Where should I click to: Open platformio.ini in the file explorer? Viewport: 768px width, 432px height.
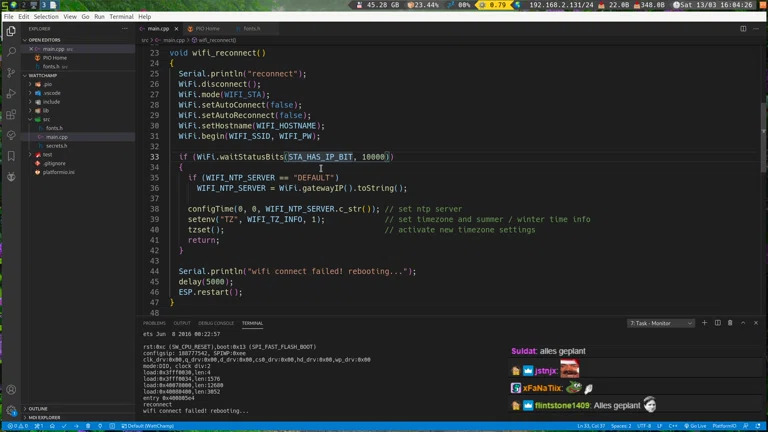click(x=58, y=172)
